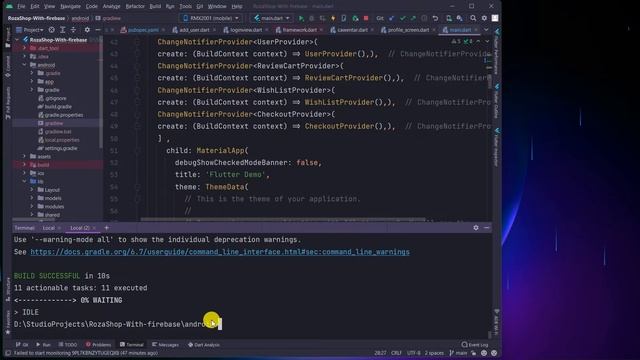Screen dimensions: 640x360
Task: Open the Build menu
Action: pos(155,7)
